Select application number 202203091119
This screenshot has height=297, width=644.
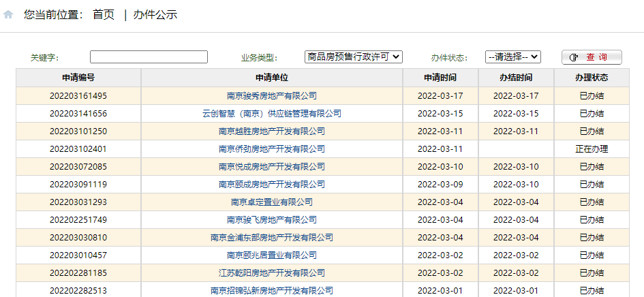tap(78, 185)
